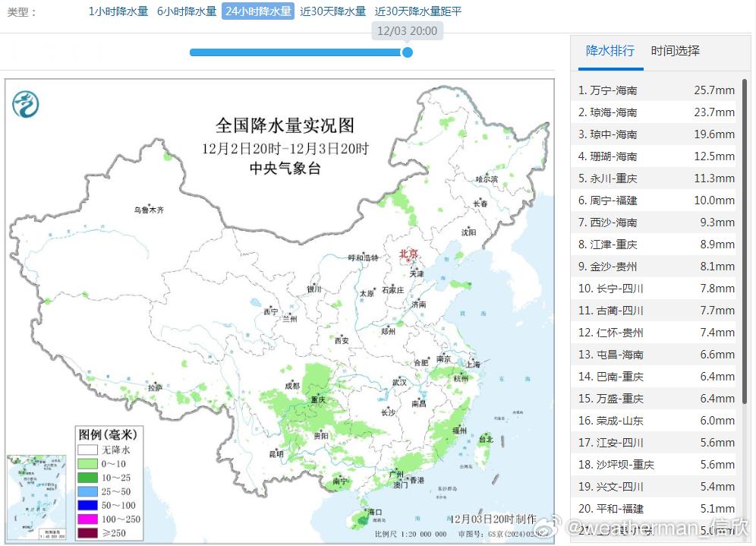Switch to the 1小时降水量 tab

(117, 12)
